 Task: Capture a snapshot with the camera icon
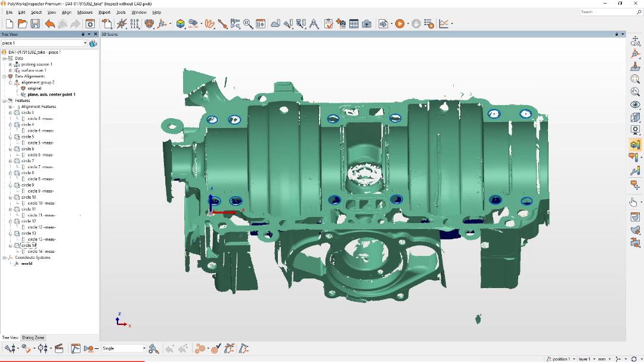click(x=366, y=24)
